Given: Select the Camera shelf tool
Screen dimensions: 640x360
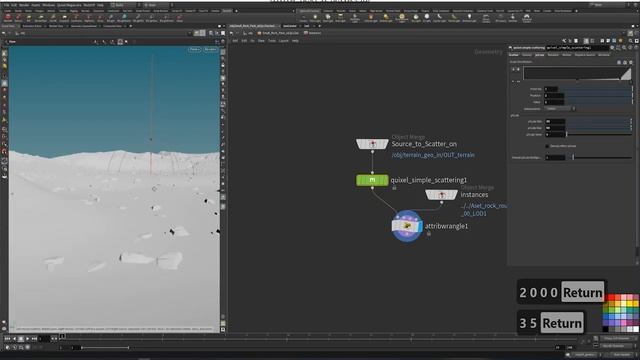Looking at the screenshot, I should [303, 18].
